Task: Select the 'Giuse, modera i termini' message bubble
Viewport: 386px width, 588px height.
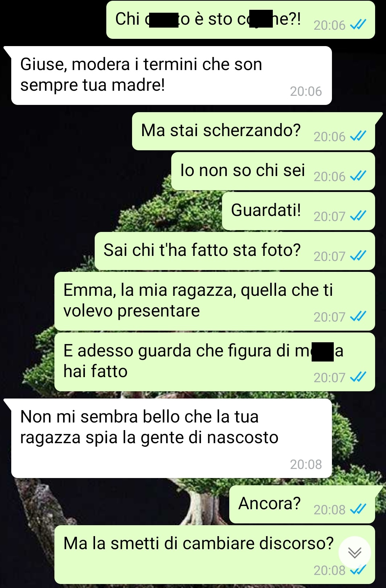Action: (171, 75)
